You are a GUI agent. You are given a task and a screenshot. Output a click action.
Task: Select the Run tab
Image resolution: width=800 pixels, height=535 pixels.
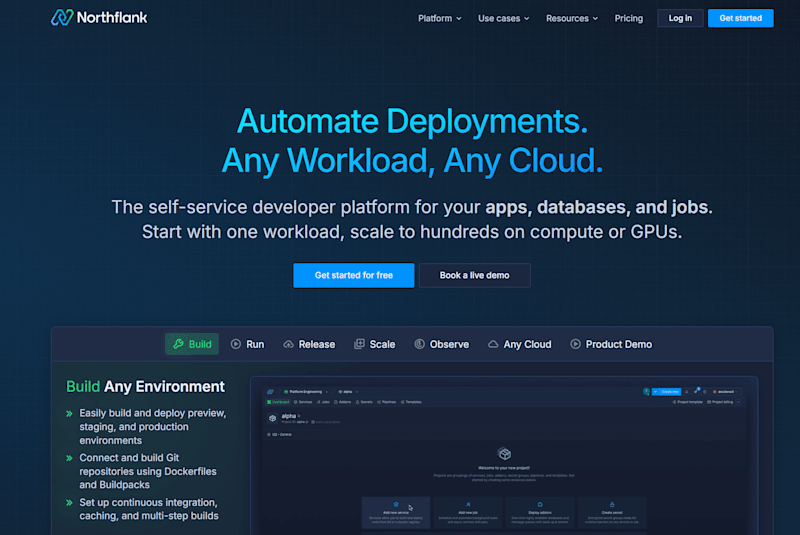click(x=247, y=344)
